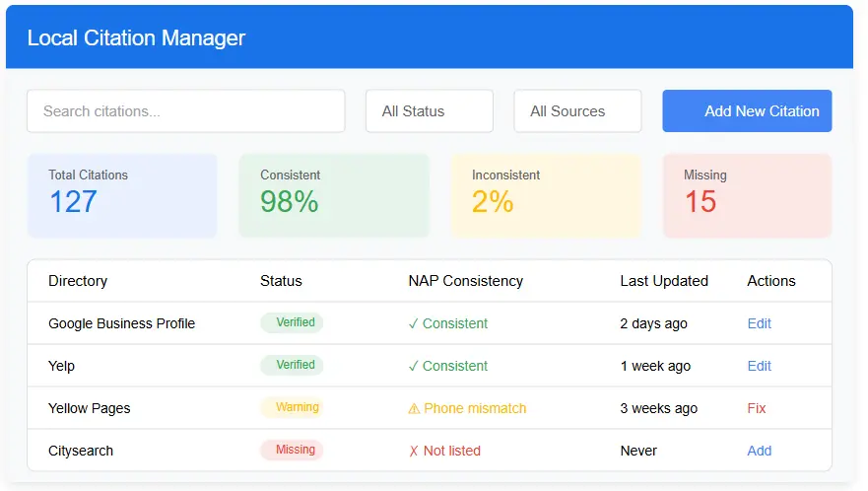Click the Directory column header
This screenshot has height=491, width=868.
click(78, 281)
